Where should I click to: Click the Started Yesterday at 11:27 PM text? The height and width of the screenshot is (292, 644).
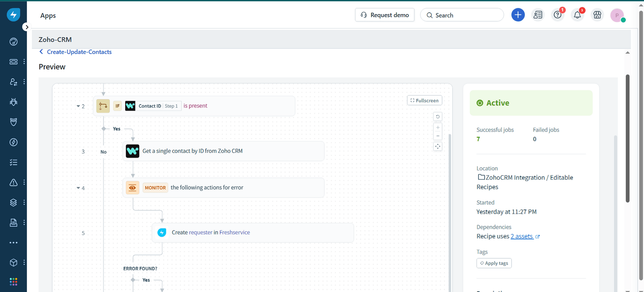(506, 212)
